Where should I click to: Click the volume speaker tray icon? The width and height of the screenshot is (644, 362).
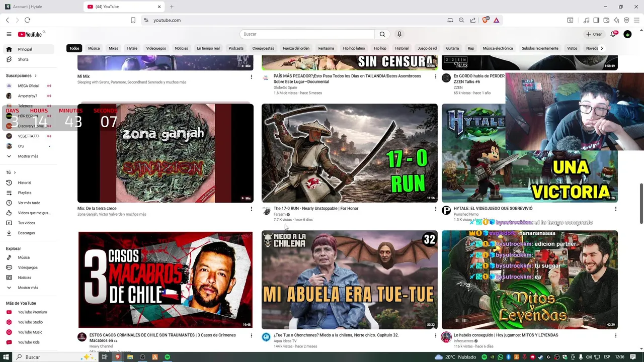(x=588, y=357)
